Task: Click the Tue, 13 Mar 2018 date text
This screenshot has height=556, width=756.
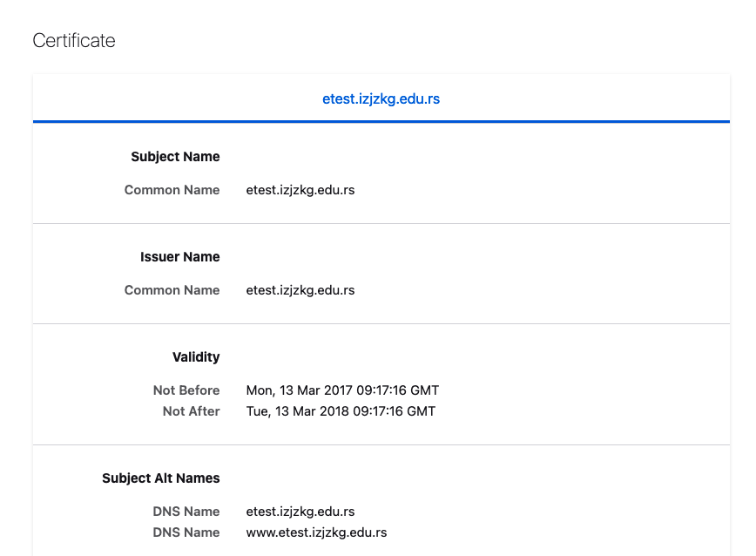Action: coord(297,411)
